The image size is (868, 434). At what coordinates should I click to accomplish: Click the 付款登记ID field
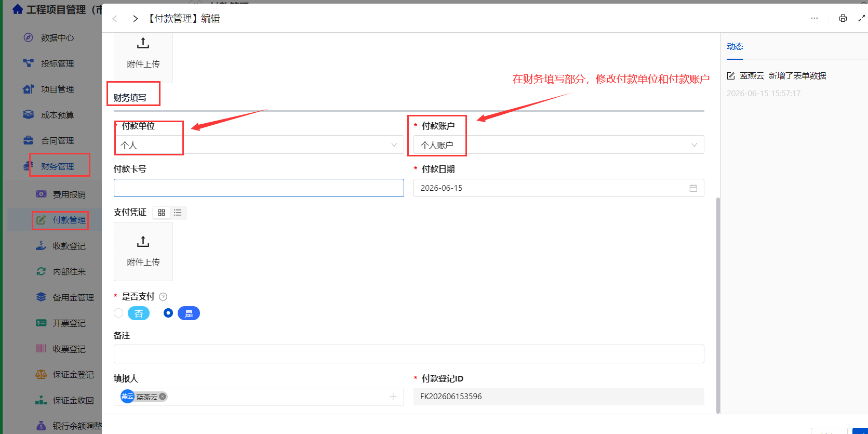[x=559, y=397]
